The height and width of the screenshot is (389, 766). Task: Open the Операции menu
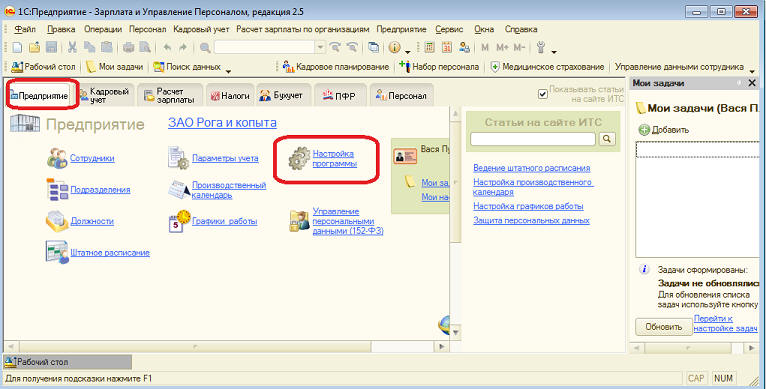coord(103,29)
